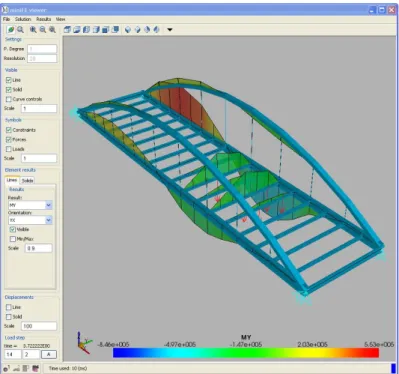Click the legend value 2.03e+005
The width and height of the screenshot is (399, 374).
tap(312, 344)
